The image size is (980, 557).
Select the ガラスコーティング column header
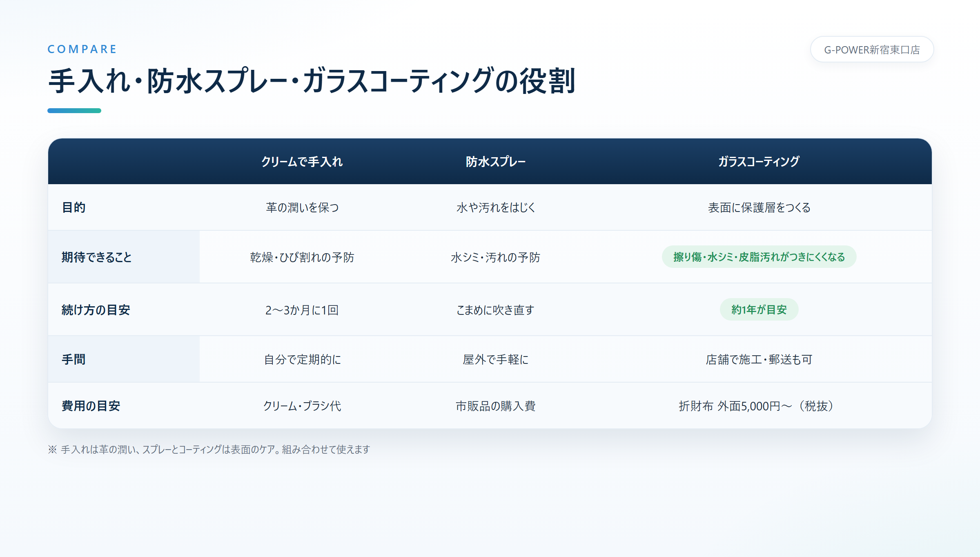(x=759, y=162)
